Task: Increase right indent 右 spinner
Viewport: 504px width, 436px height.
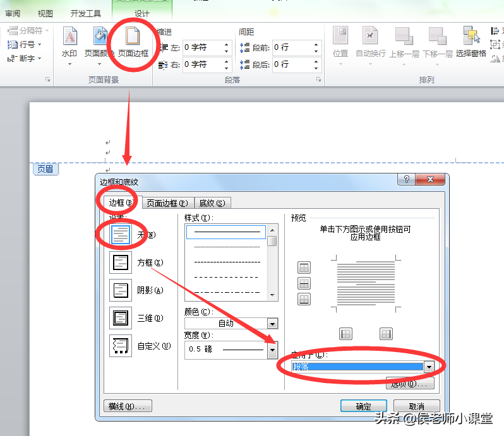Action: tap(226, 61)
